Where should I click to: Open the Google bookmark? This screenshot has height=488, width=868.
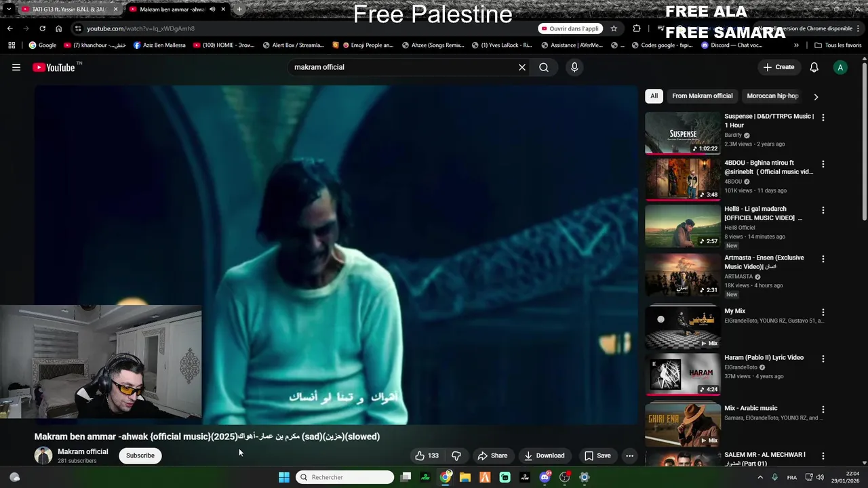point(42,45)
